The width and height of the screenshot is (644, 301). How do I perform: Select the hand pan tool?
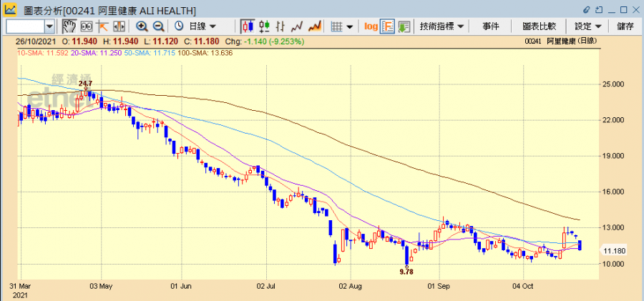[69, 26]
